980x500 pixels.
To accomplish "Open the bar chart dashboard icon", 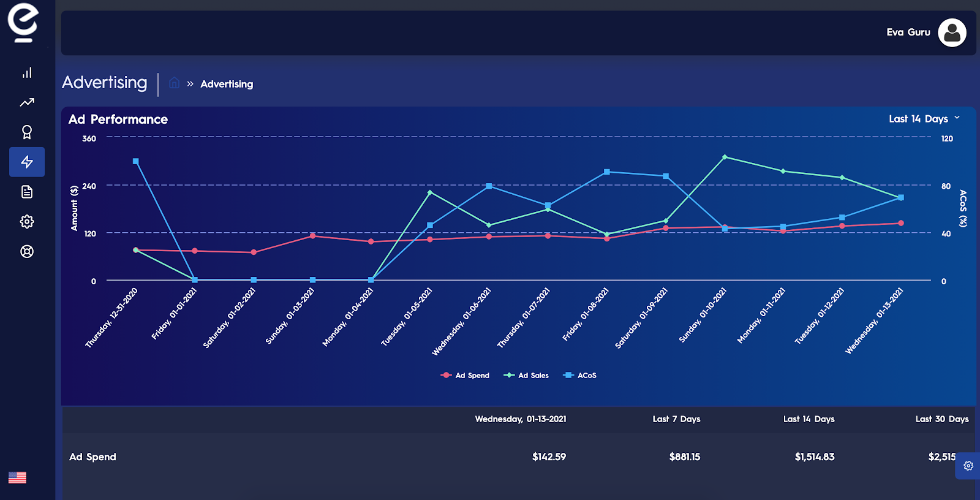I will 27,73.
